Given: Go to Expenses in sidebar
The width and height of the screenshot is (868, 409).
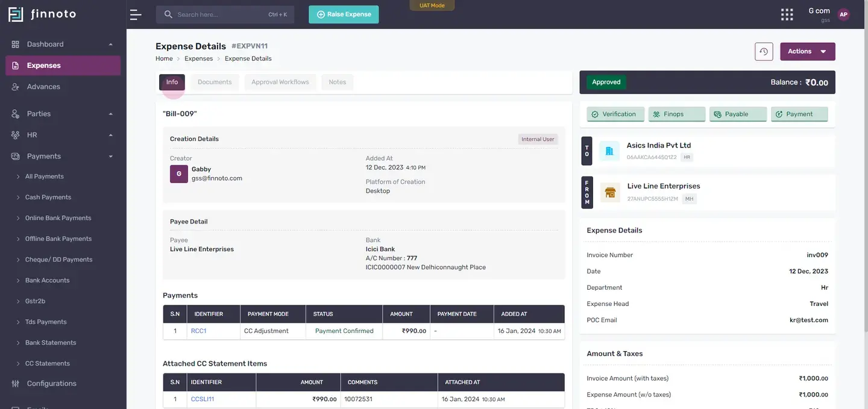Looking at the screenshot, I should pos(63,66).
